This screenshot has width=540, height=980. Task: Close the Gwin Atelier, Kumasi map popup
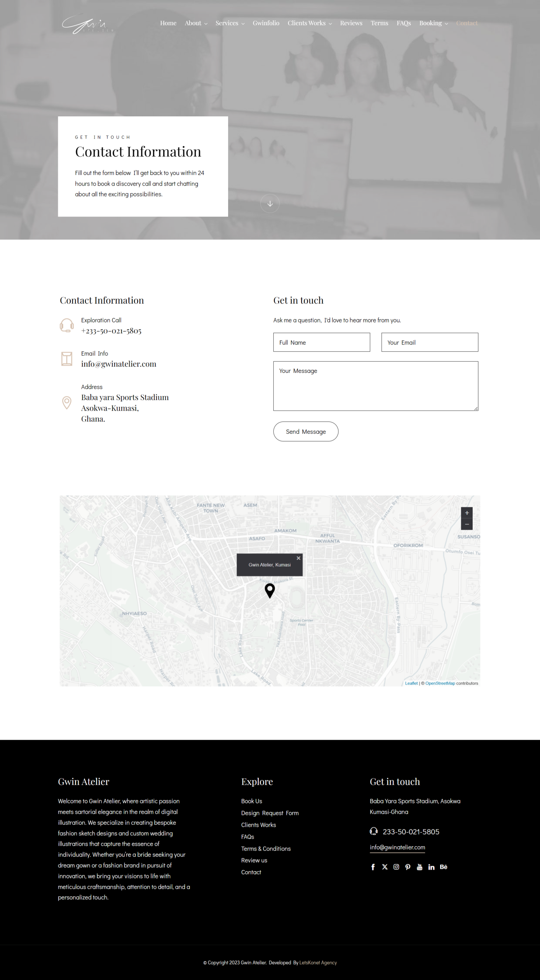(x=299, y=558)
